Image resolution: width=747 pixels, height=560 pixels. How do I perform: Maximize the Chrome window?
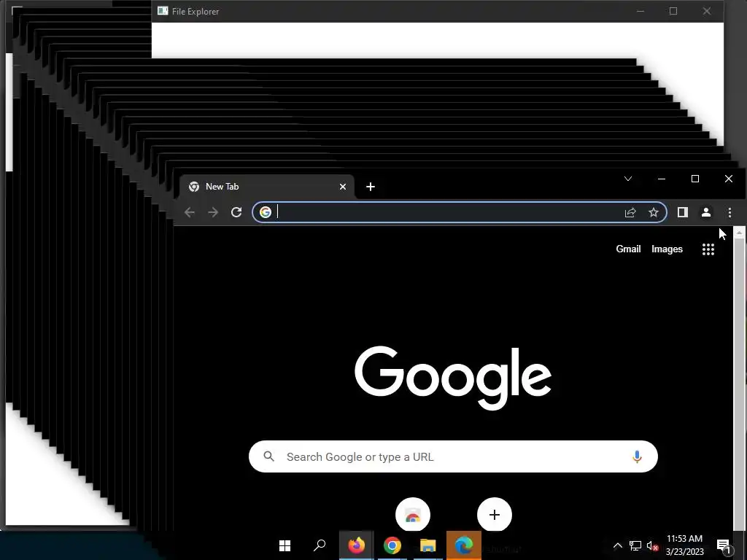pyautogui.click(x=695, y=179)
